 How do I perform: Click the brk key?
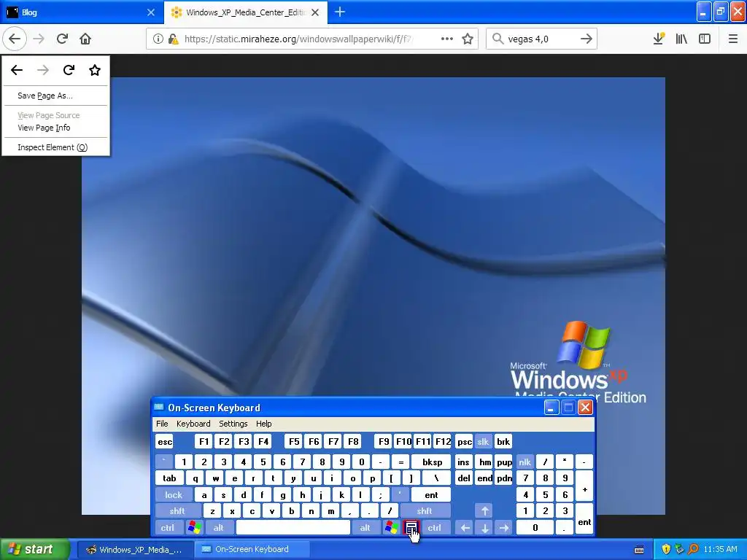click(503, 442)
